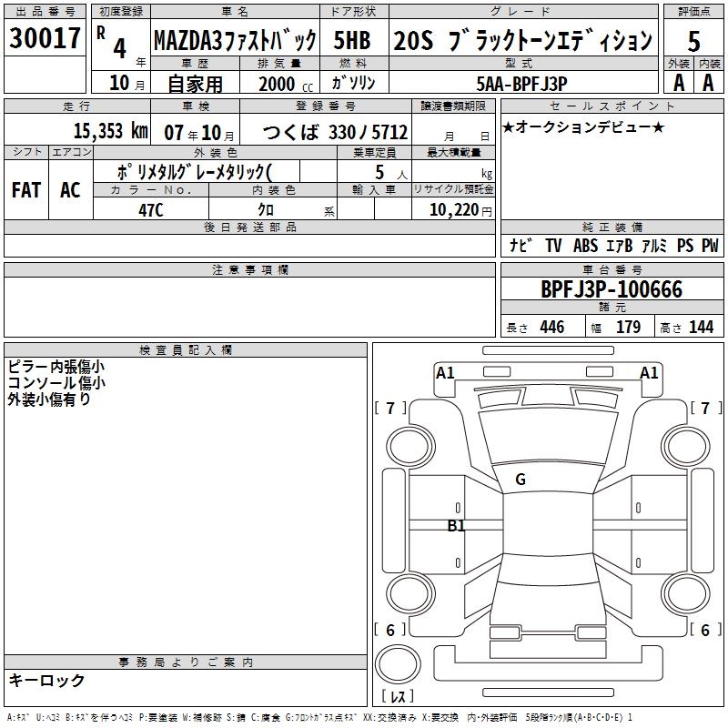Click lot number 30017
The image size is (728, 728).
45,38
